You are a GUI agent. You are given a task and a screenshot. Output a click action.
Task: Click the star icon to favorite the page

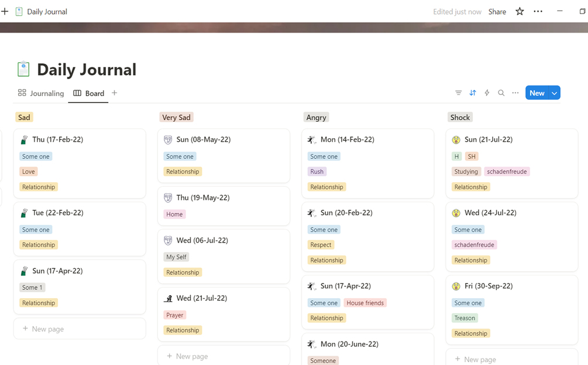tap(520, 12)
